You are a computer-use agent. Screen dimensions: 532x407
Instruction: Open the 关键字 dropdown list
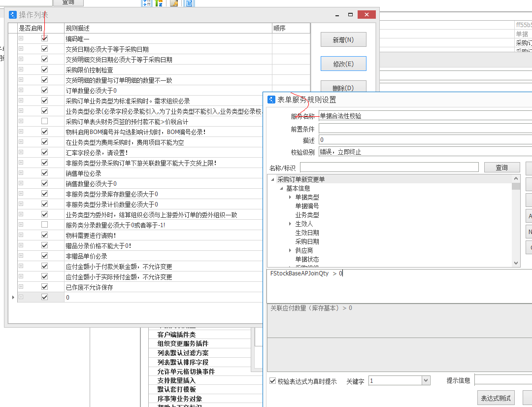point(426,380)
